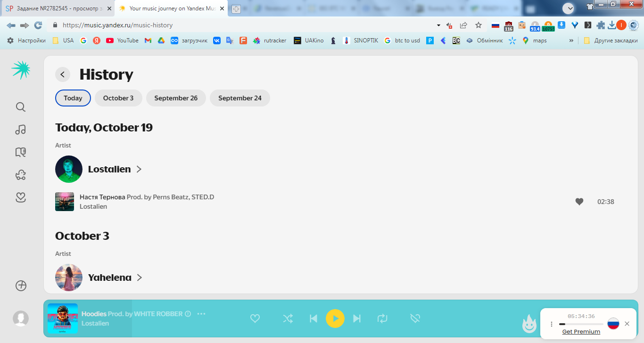The width and height of the screenshot is (644, 343).
Task: Click the share icon in the address bar
Action: pyautogui.click(x=463, y=25)
